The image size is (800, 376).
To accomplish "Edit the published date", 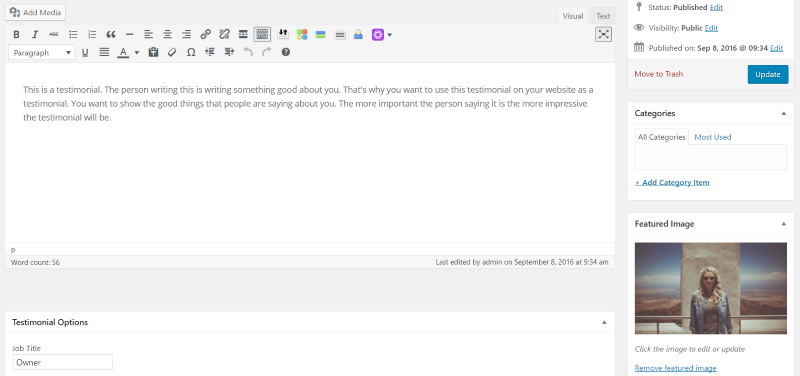I will coord(776,48).
